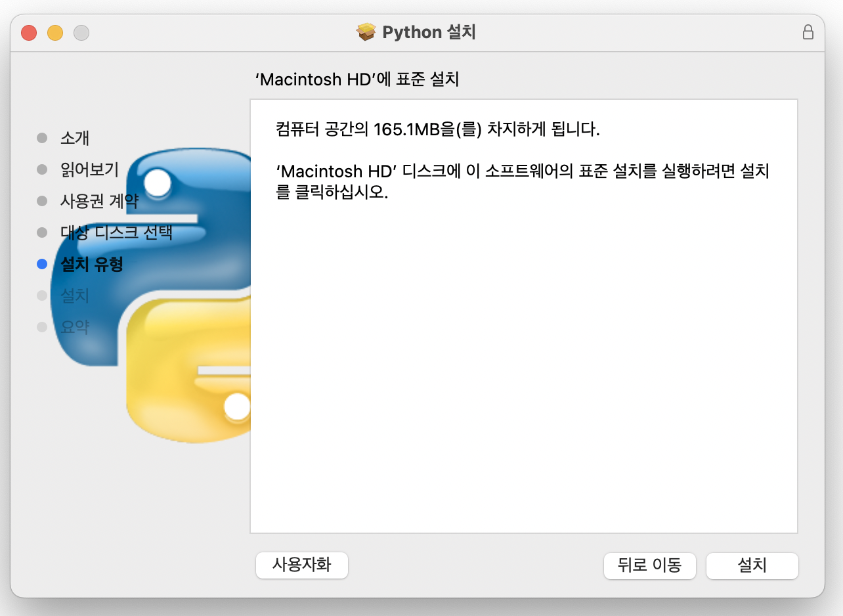843x616 pixels.
Task: Click the 설치 button to install
Action: 752,565
